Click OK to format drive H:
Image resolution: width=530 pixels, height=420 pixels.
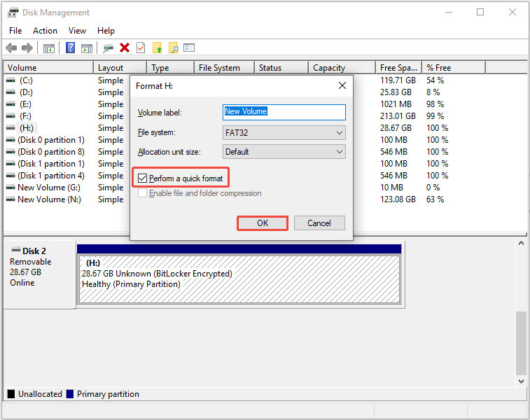(x=263, y=223)
